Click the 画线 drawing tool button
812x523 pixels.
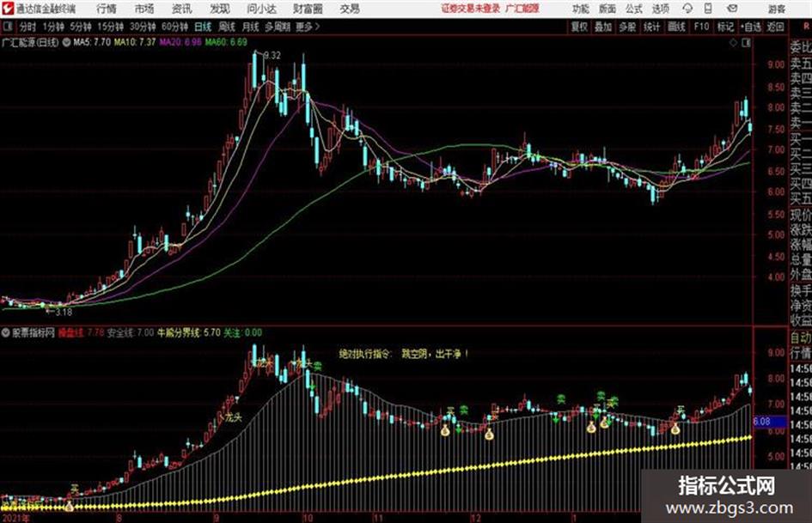point(676,27)
